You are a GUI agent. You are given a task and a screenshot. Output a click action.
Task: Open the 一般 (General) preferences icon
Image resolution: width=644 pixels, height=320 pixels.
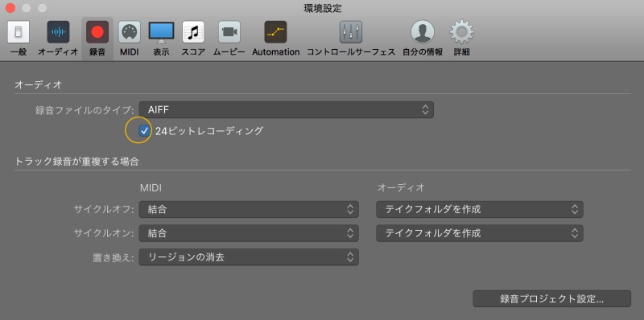(19, 32)
